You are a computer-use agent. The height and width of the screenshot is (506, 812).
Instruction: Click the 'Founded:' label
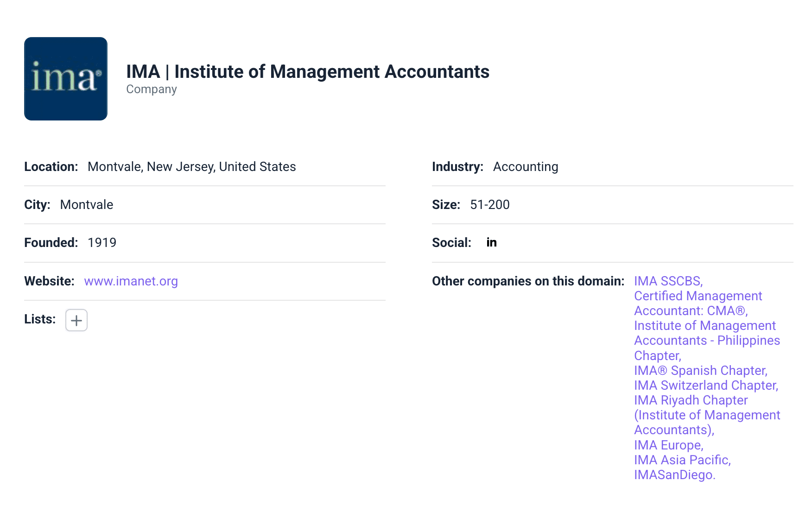point(51,243)
